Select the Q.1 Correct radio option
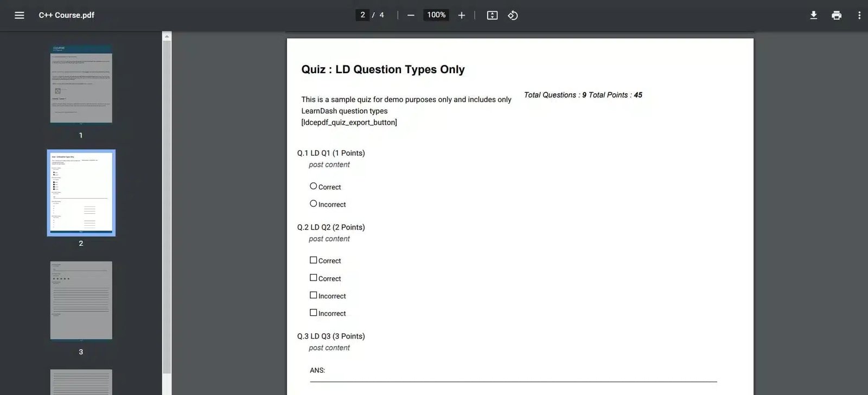The height and width of the screenshot is (395, 868). point(313,186)
